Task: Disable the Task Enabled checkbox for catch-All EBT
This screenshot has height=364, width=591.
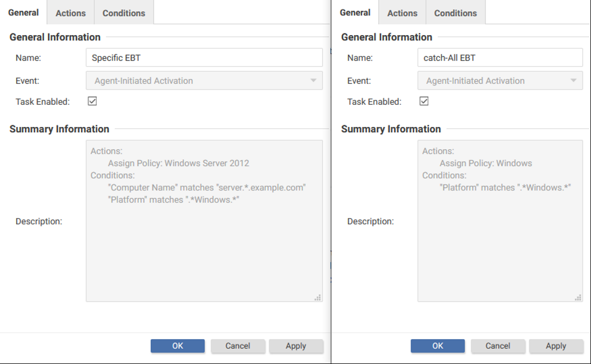Action: click(424, 100)
